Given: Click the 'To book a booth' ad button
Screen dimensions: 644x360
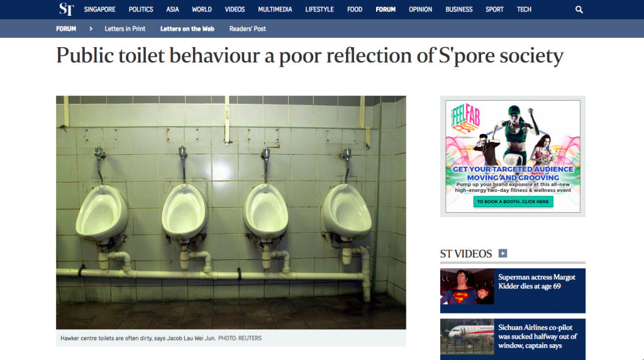Looking at the screenshot, I should [x=513, y=201].
